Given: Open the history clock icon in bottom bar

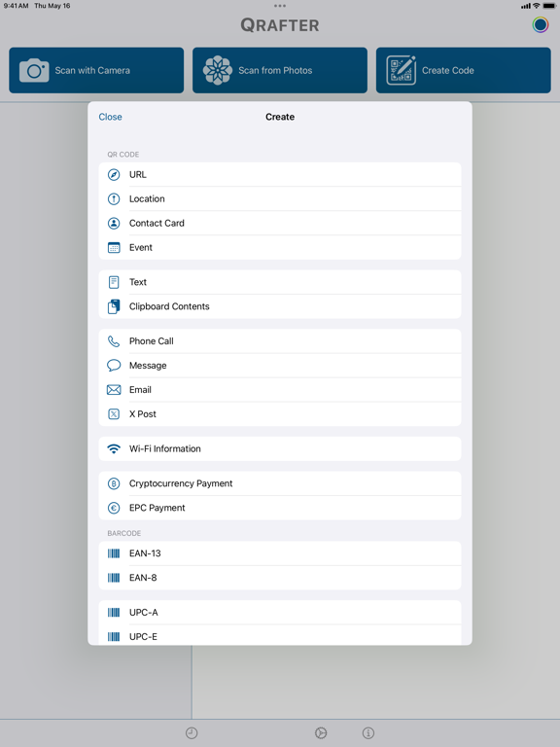Looking at the screenshot, I should (192, 733).
